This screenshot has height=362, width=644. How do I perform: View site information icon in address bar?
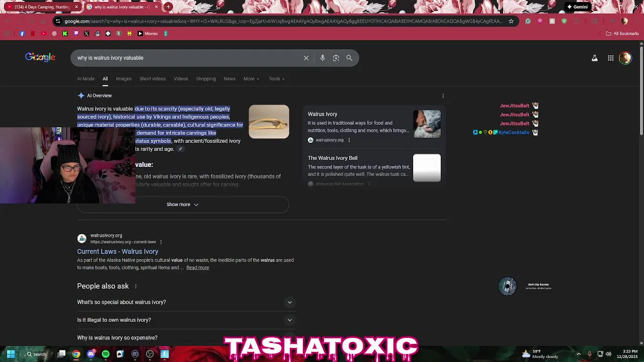(x=58, y=21)
